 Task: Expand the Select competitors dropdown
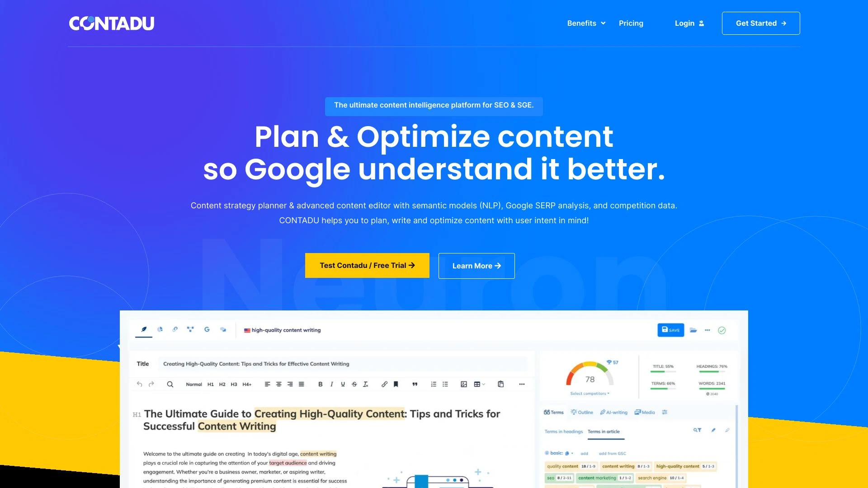pos(589,392)
